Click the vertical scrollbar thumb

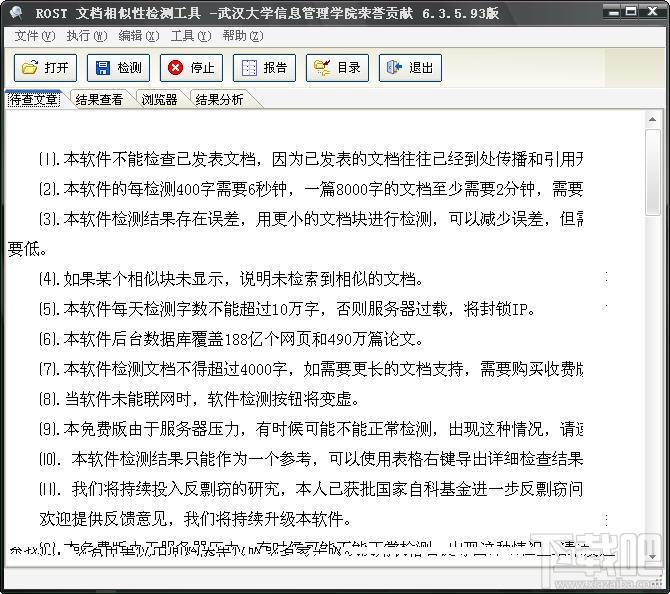pyautogui.click(x=652, y=172)
